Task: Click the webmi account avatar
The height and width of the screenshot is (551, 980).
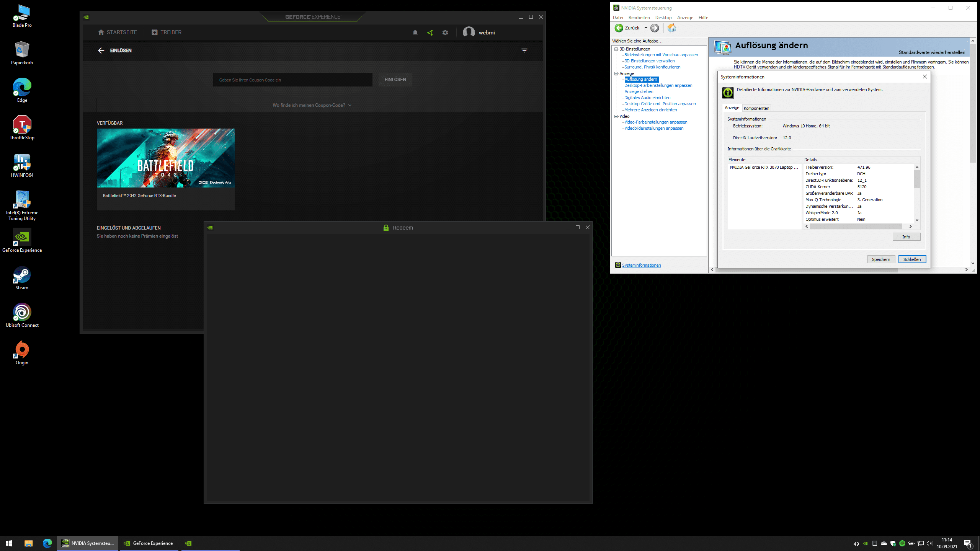Action: pos(469,32)
